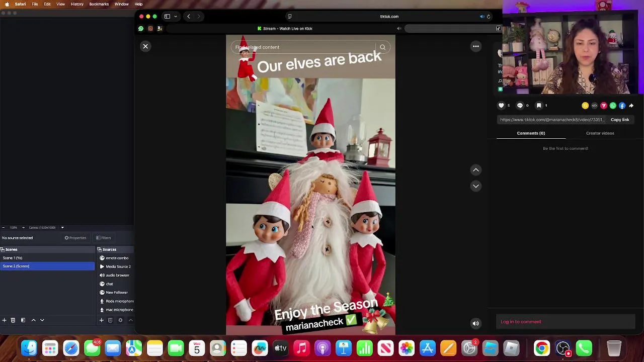Add a new source with plus
644x362 pixels.
(101, 320)
